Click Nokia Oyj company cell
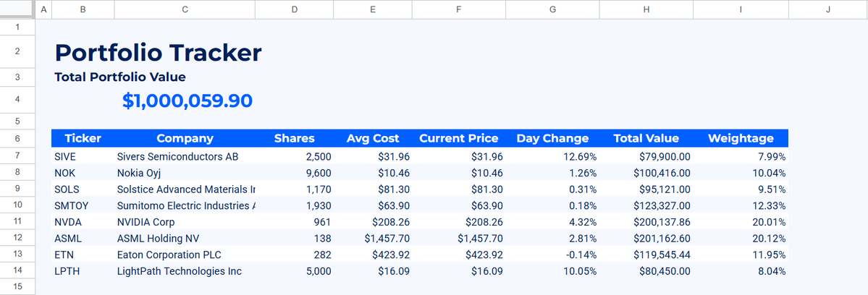Image resolution: width=868 pixels, height=295 pixels. pos(185,173)
